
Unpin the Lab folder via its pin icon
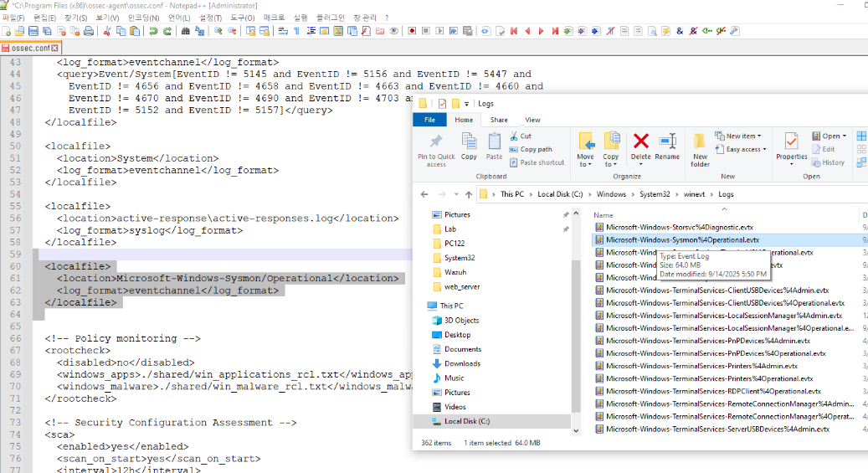(566, 229)
